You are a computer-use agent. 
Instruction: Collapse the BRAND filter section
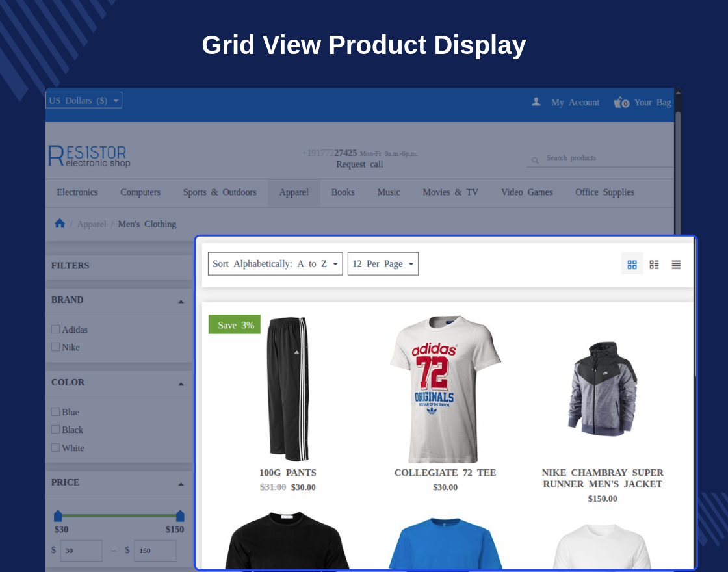tap(181, 302)
